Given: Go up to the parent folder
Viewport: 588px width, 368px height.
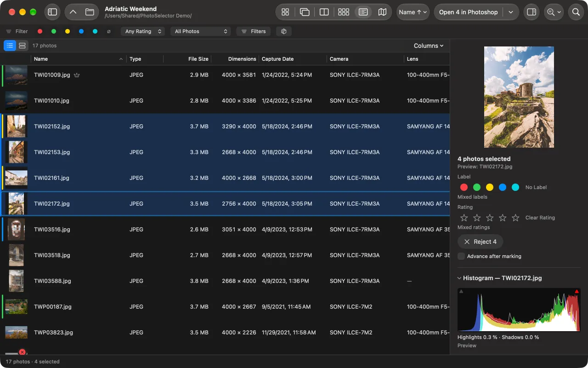Looking at the screenshot, I should point(73,12).
